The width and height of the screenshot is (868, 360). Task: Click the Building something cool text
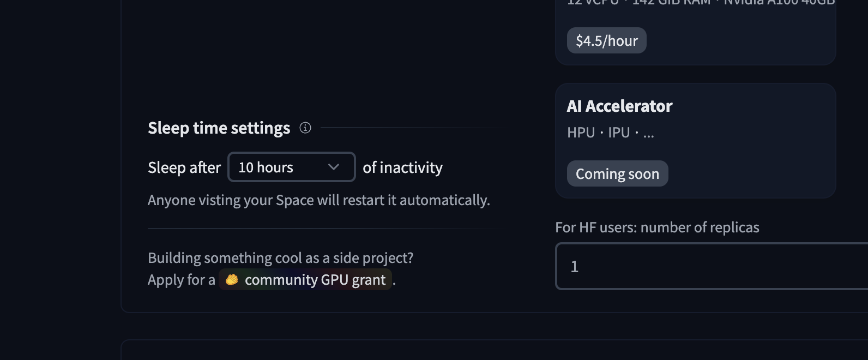(x=280, y=257)
